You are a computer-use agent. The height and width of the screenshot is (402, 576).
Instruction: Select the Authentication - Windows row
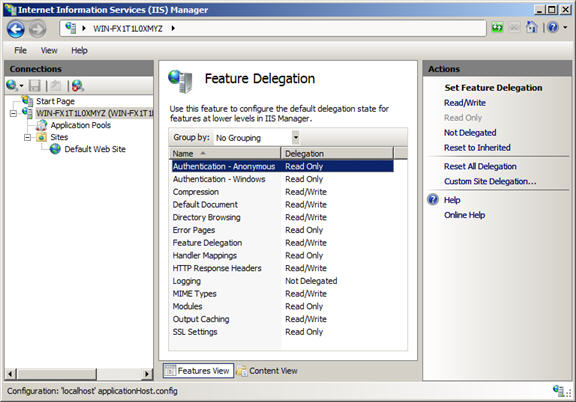282,179
